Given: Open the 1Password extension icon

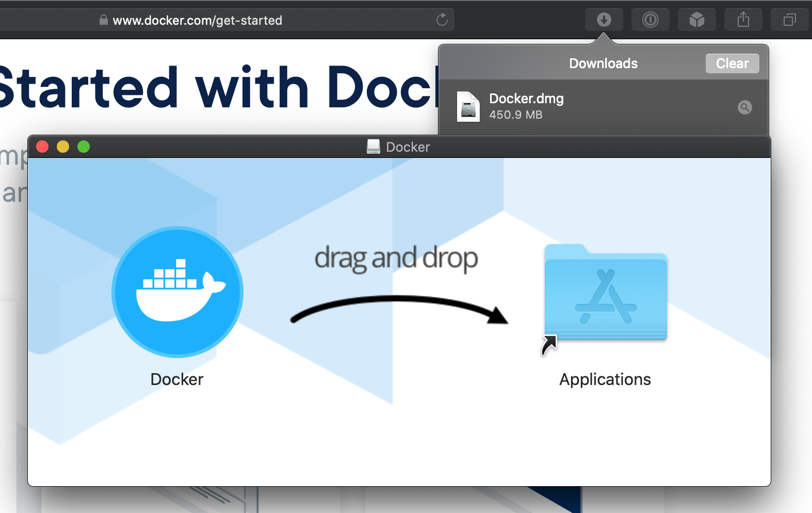Looking at the screenshot, I should coord(650,20).
